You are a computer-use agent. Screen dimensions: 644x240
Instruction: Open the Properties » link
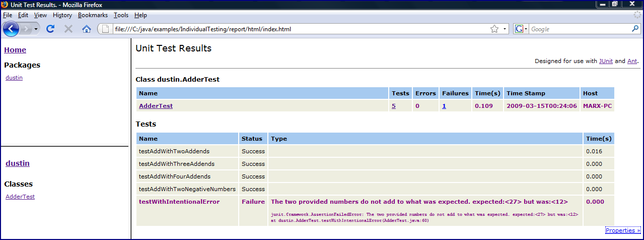point(623,230)
